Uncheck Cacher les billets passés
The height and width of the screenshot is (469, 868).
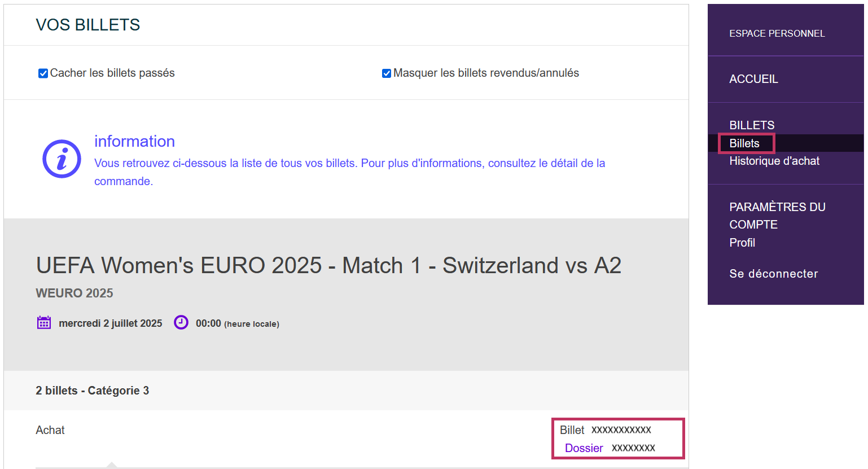point(43,73)
